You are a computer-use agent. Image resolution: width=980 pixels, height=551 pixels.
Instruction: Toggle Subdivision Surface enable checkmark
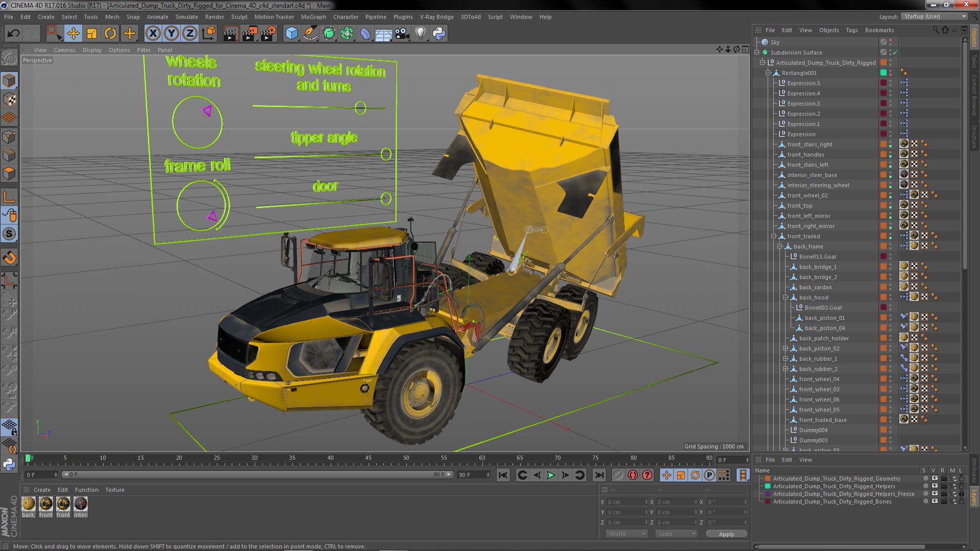(895, 53)
